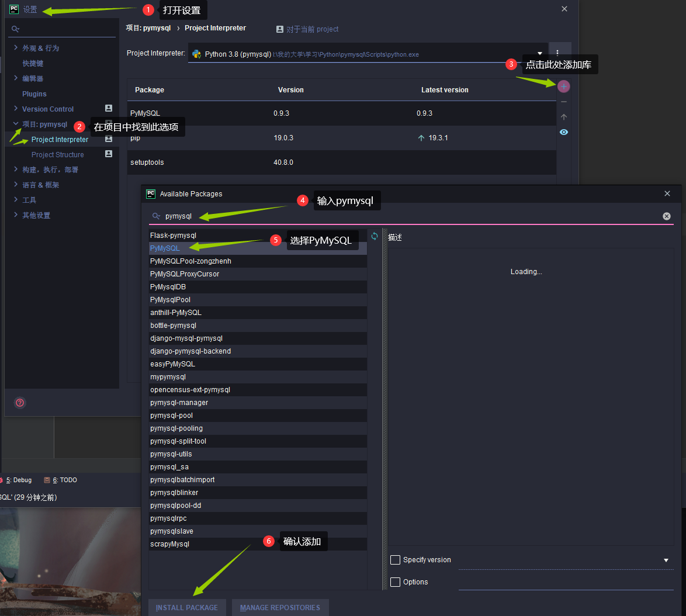The width and height of the screenshot is (686, 616).
Task: Expand the 其他设置 section
Action: tap(16, 214)
